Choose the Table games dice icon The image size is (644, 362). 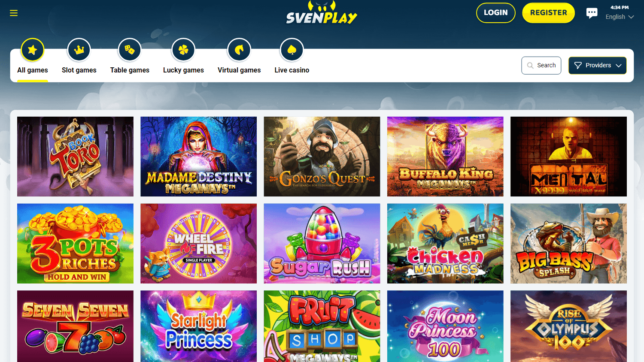(x=130, y=50)
